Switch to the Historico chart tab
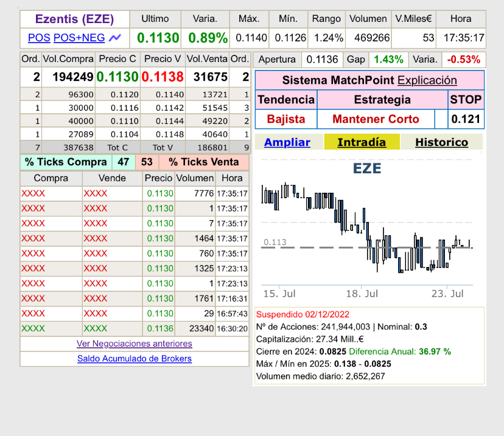This screenshot has width=504, height=436. point(442,142)
